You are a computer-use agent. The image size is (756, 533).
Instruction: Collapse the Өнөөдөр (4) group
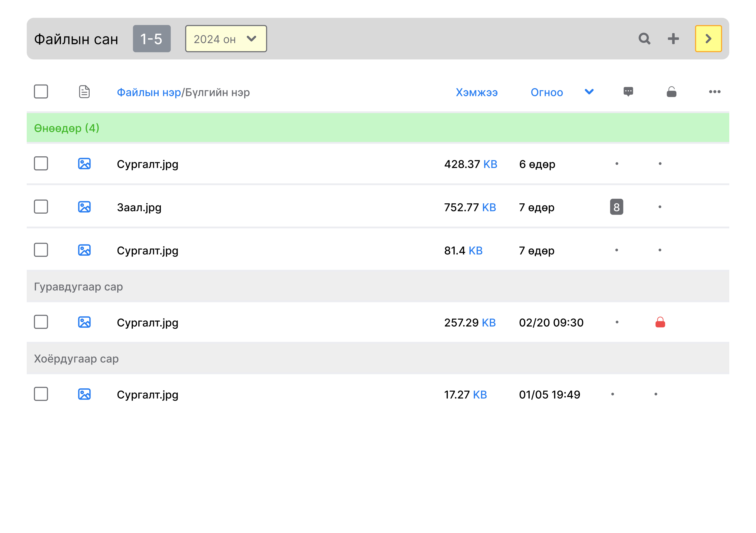[x=67, y=128]
